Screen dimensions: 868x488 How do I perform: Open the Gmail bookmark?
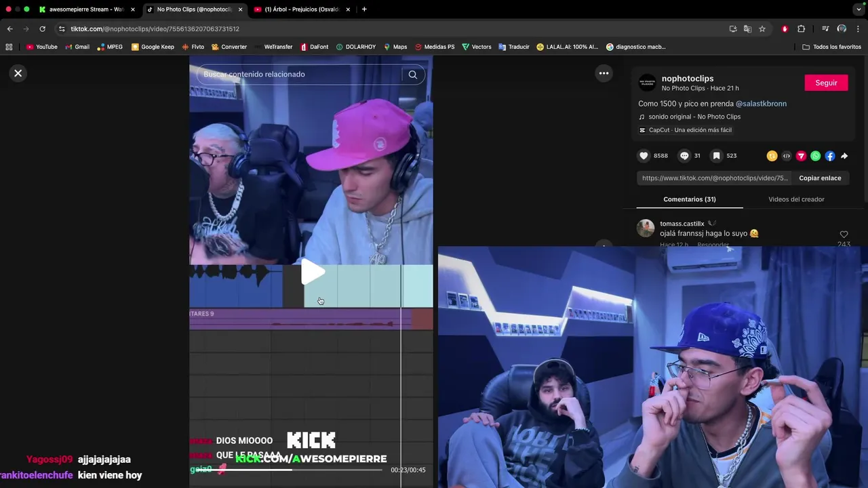pos(77,47)
